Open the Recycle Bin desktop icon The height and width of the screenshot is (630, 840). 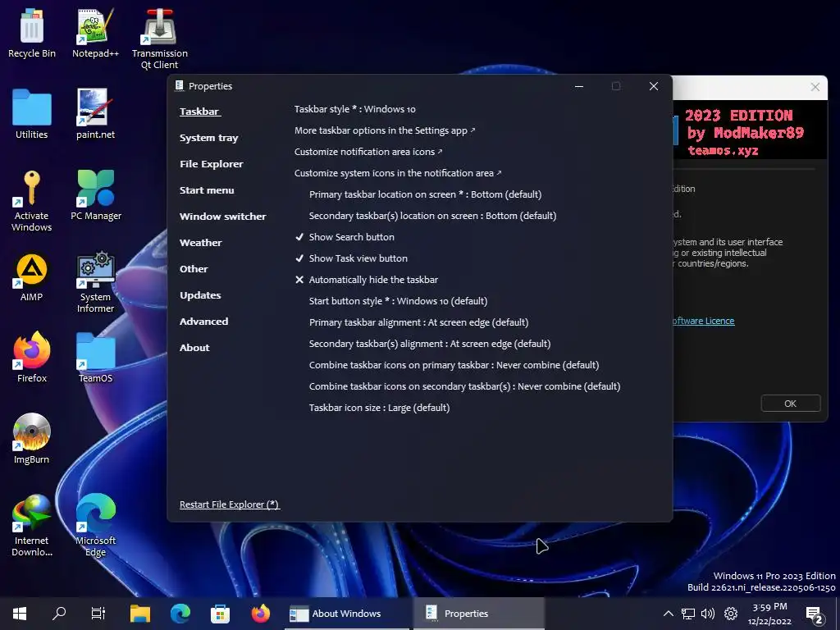click(x=32, y=33)
